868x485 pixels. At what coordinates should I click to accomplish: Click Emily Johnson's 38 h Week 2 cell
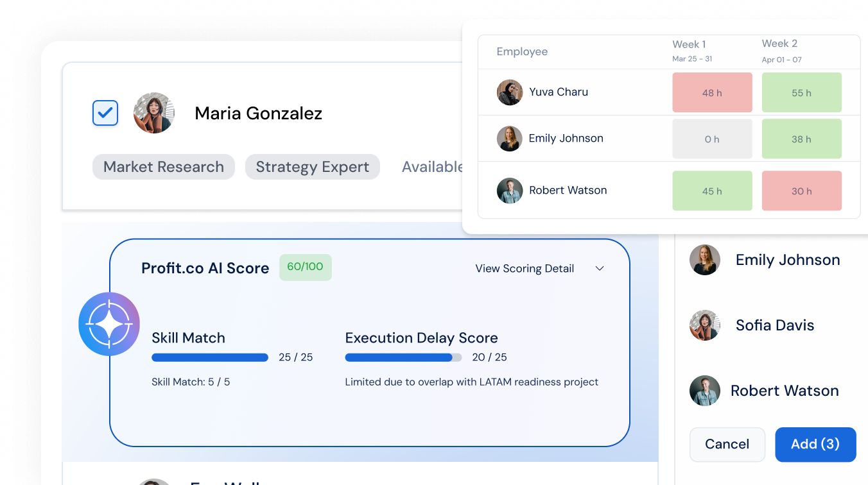pos(801,139)
